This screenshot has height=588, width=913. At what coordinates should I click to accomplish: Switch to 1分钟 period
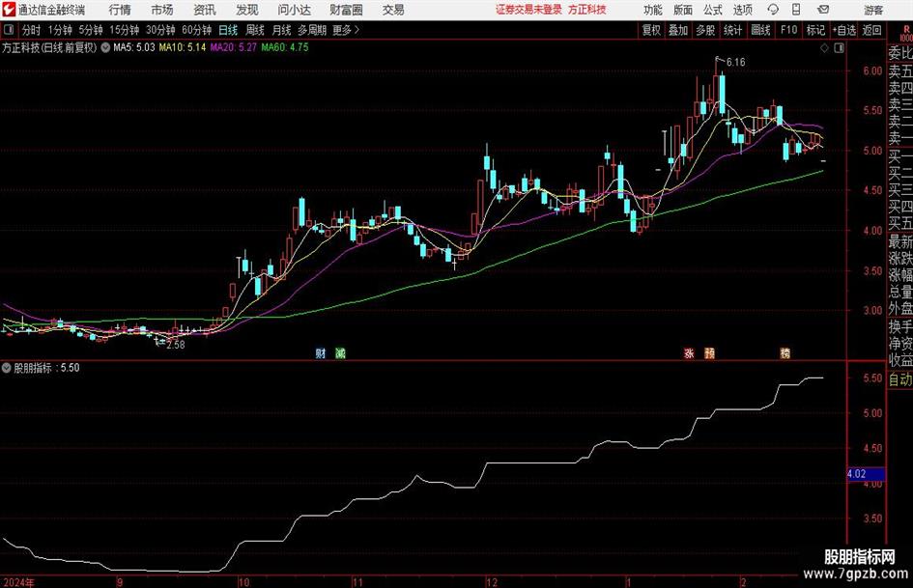coord(60,30)
